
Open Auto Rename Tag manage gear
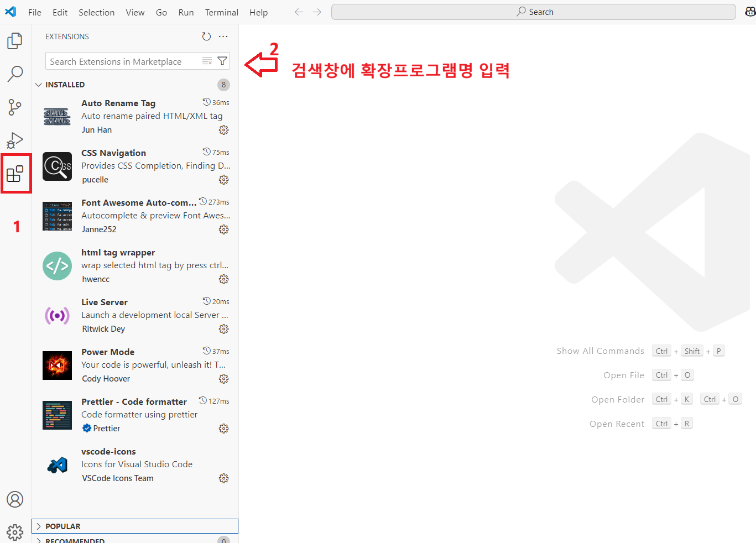click(223, 130)
